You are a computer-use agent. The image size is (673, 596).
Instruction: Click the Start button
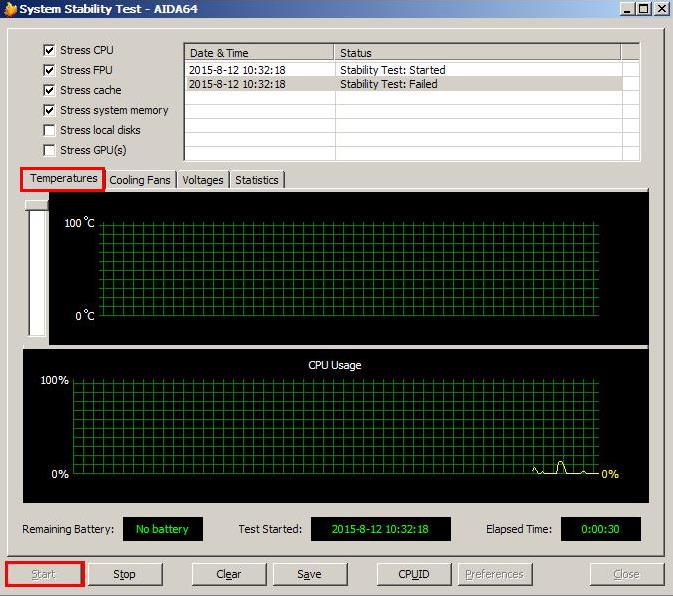[44, 574]
